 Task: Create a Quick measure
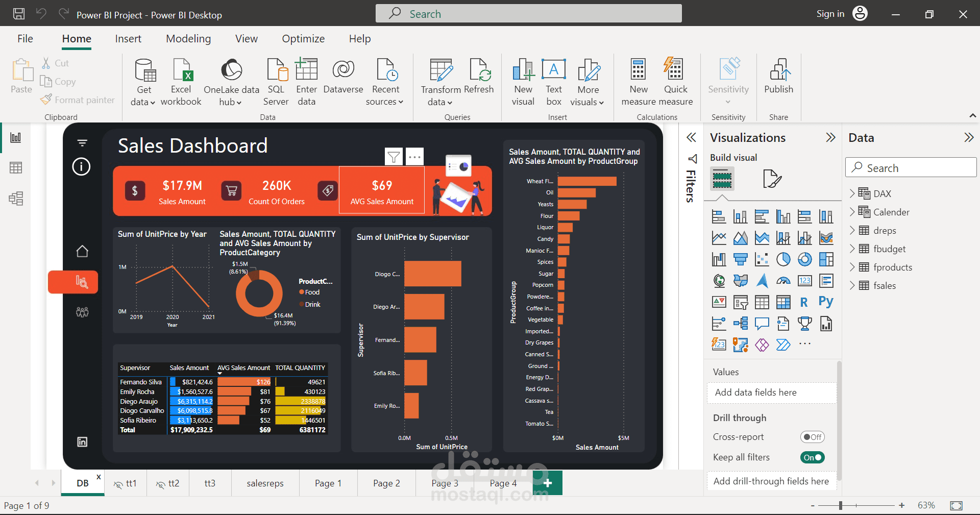pyautogui.click(x=676, y=82)
